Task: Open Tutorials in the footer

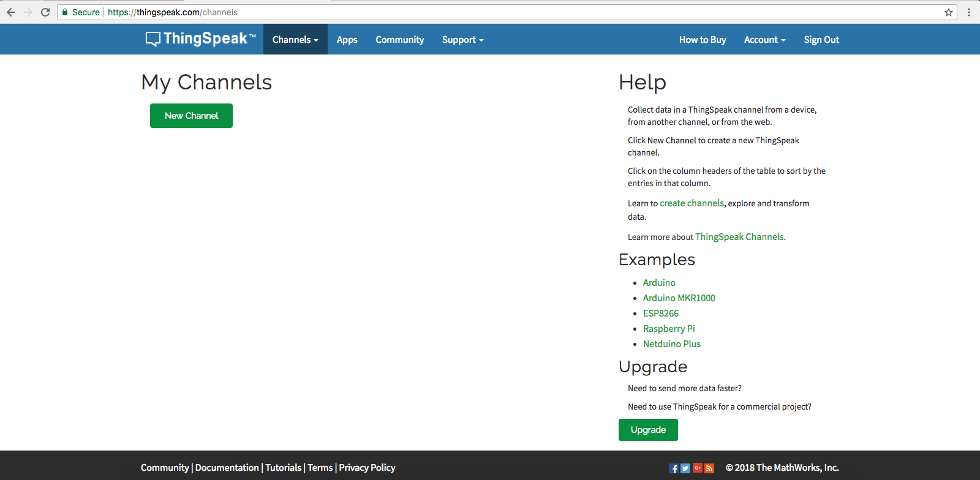Action: 283,468
